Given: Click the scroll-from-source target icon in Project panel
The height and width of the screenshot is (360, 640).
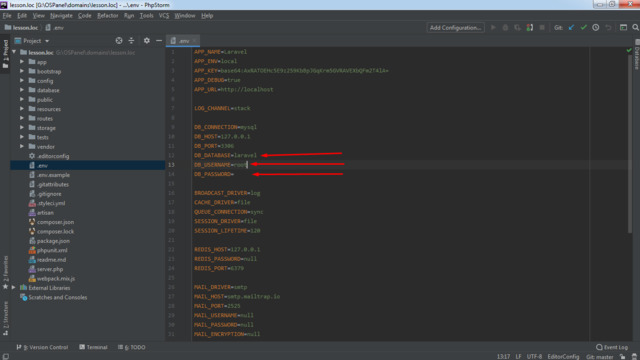Looking at the screenshot, I should (x=119, y=41).
